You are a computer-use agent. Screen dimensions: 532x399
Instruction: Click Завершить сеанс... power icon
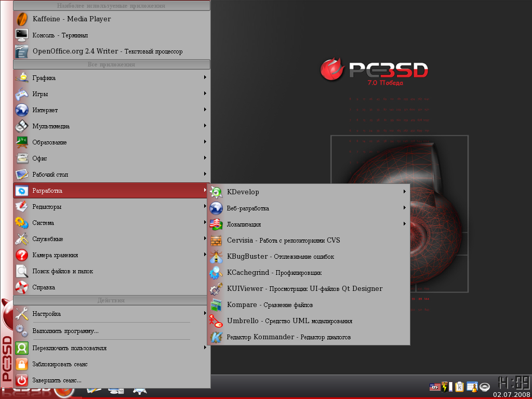click(x=21, y=380)
